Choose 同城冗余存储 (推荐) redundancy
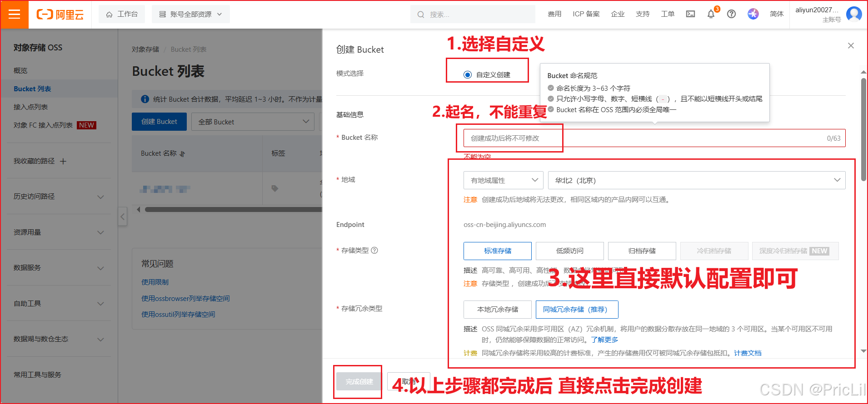The image size is (868, 404). coord(577,309)
